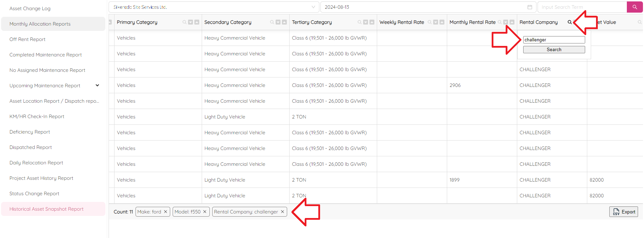Open Primary Category column search icon
The height and width of the screenshot is (238, 644).
(185, 22)
